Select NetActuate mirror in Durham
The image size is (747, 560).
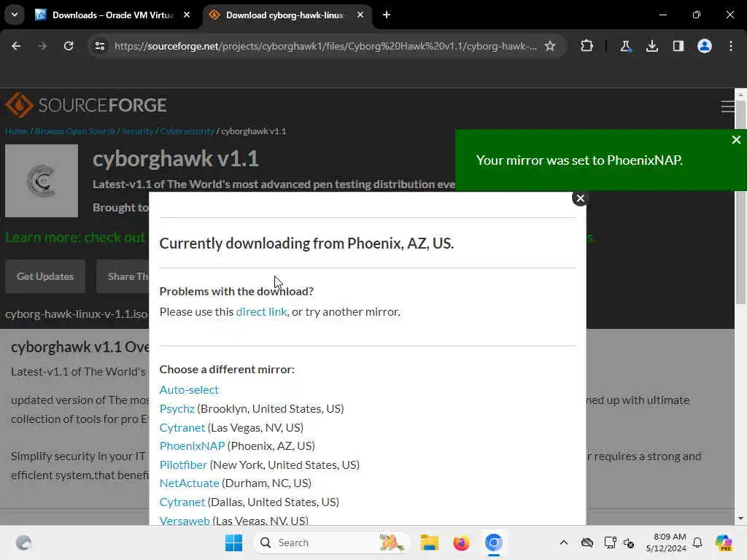pos(189,483)
